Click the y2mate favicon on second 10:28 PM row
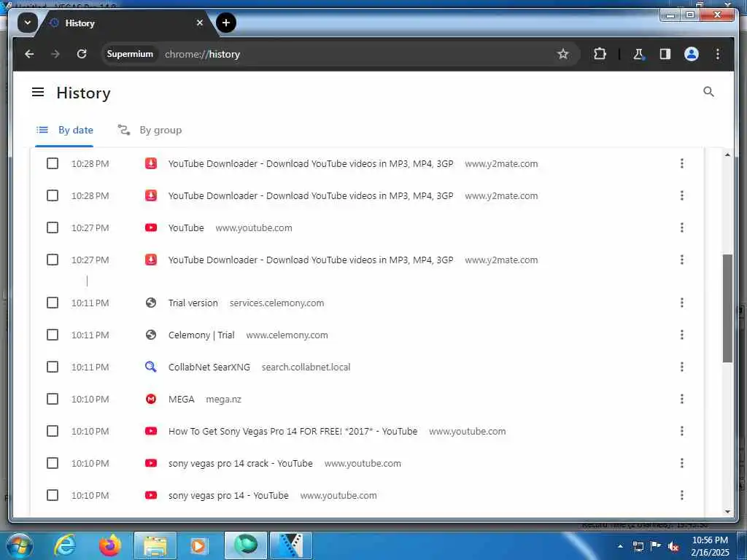 click(x=151, y=195)
